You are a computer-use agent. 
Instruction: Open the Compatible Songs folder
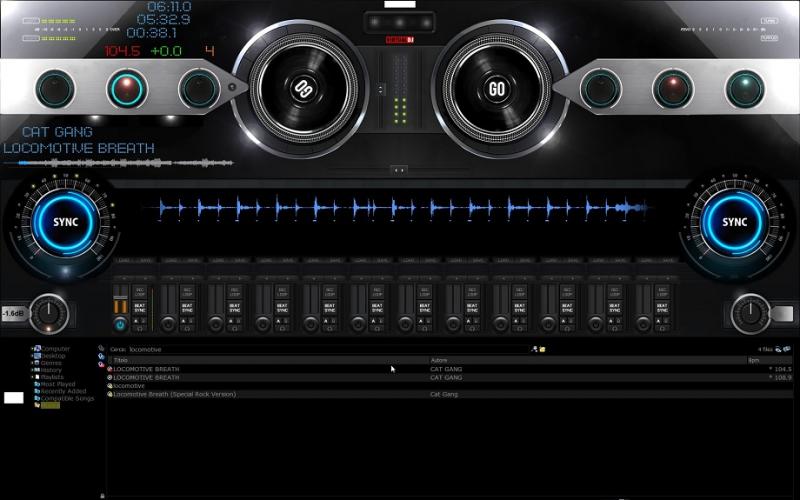(66, 398)
